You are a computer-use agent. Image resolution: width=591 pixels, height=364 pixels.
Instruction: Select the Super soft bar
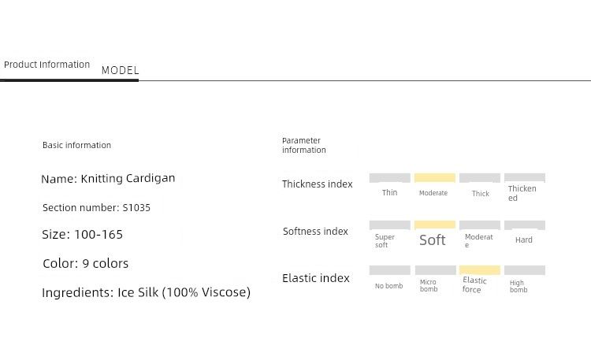pos(389,225)
